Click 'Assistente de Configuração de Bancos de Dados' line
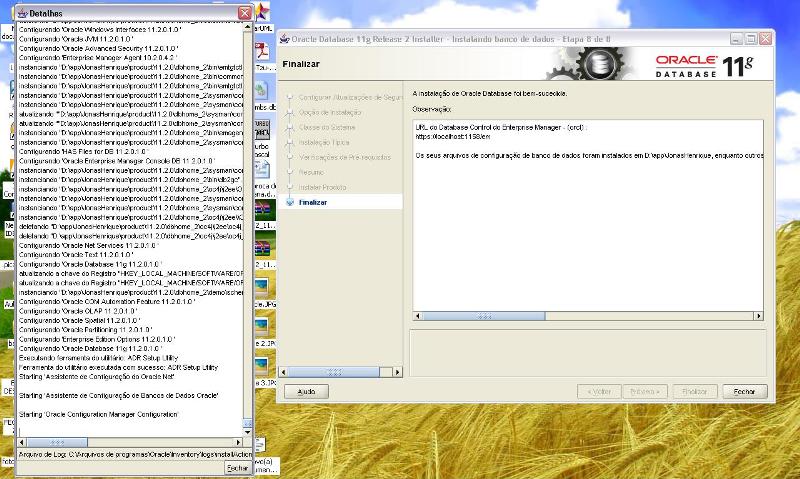 (x=118, y=395)
